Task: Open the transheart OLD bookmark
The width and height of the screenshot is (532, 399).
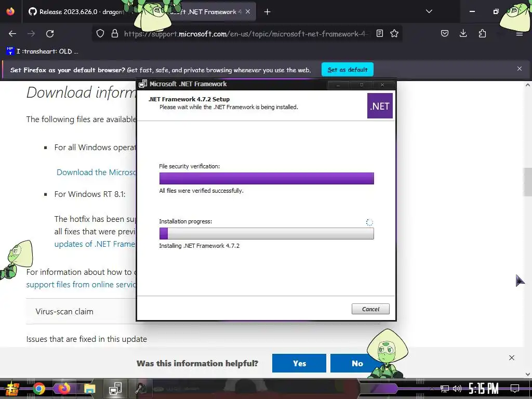Action: (43, 51)
